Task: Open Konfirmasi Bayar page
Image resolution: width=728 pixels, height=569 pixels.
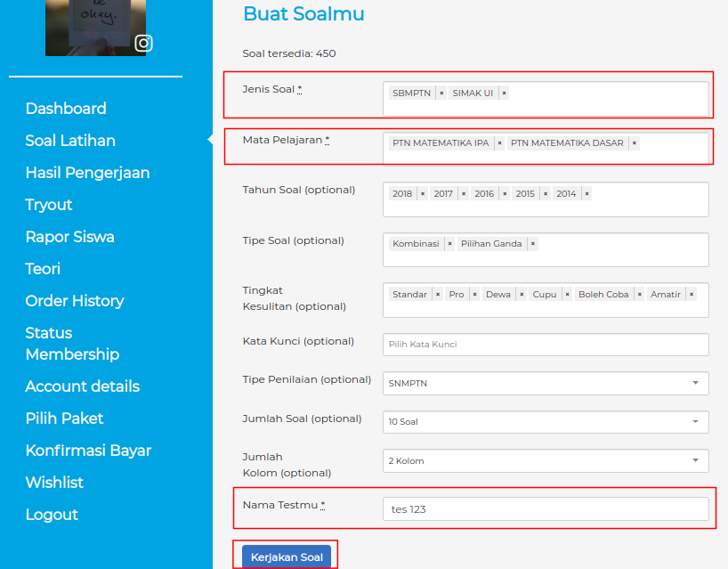Action: tap(89, 451)
